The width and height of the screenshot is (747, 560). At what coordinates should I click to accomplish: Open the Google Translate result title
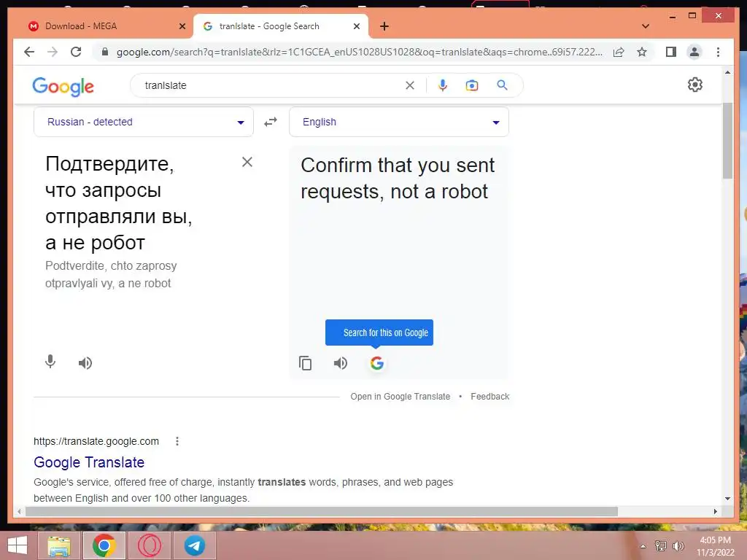[x=89, y=462]
